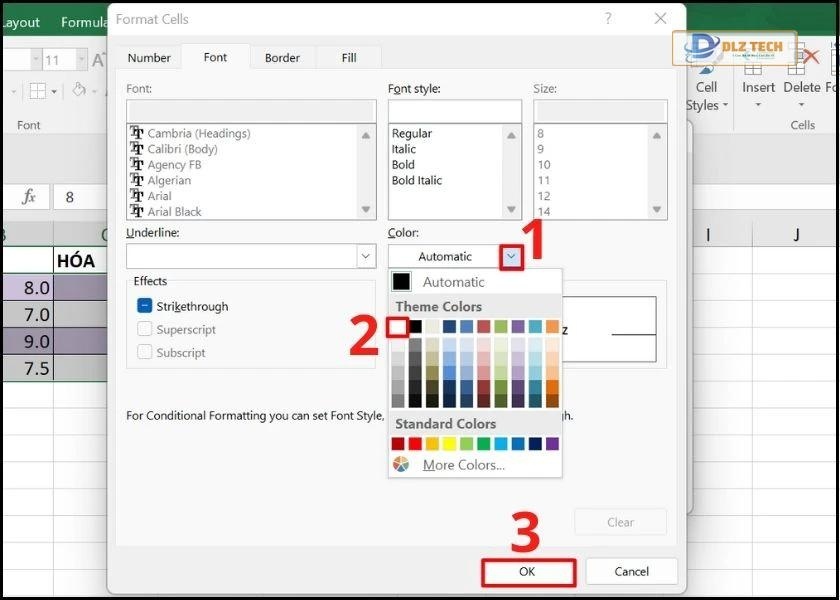Image resolution: width=840 pixels, height=600 pixels.
Task: Open the Underline dropdown list
Action: [x=366, y=257]
